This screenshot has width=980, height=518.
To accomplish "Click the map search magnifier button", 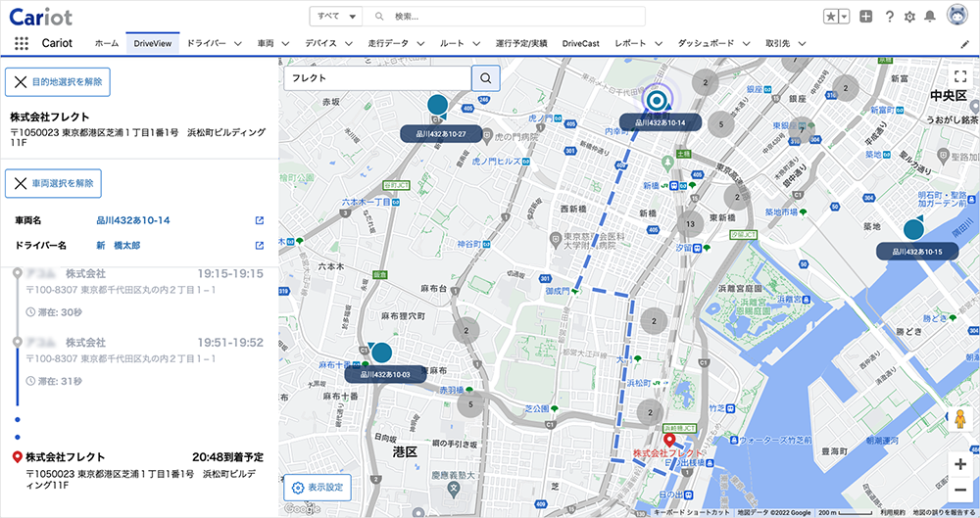I will [486, 78].
